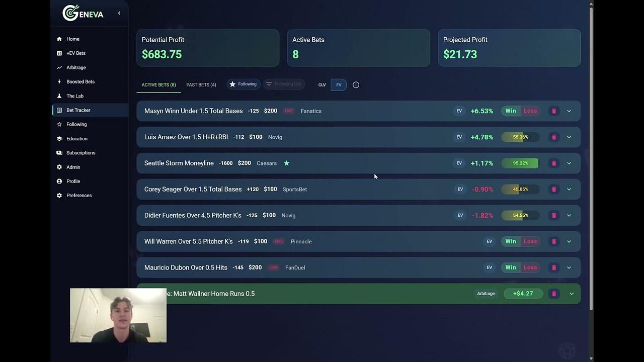The width and height of the screenshot is (644, 362).
Task: Click the Arbitrage badge on Matt Wallner row
Action: click(486, 294)
